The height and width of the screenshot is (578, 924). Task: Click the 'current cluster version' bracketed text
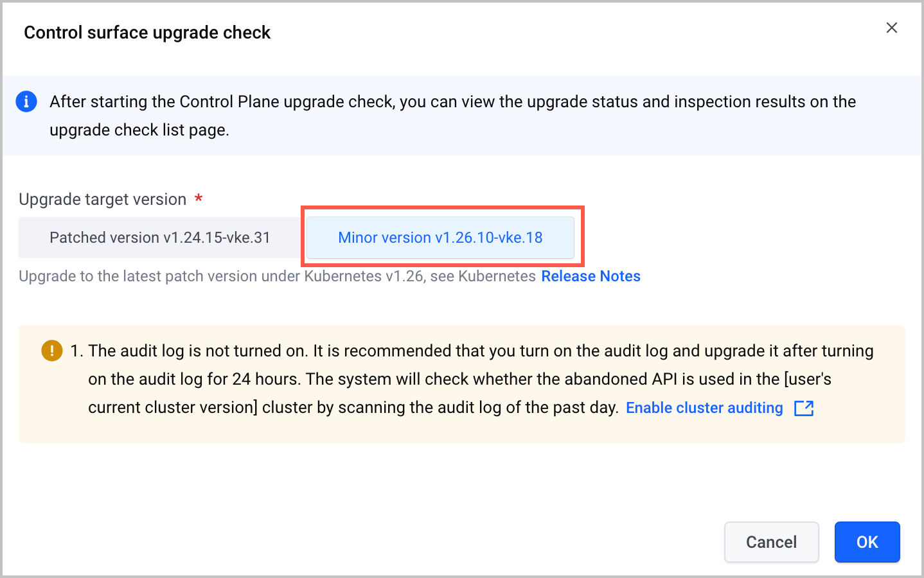[173, 407]
